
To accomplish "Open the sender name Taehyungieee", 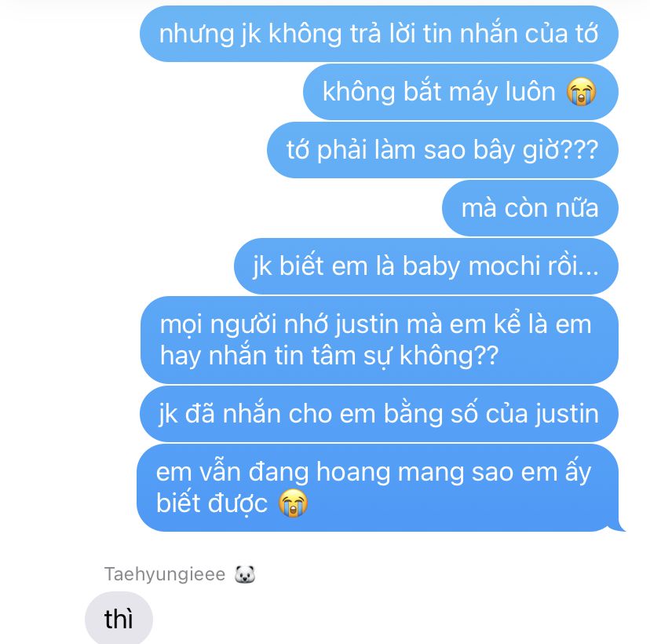I will point(165,574).
